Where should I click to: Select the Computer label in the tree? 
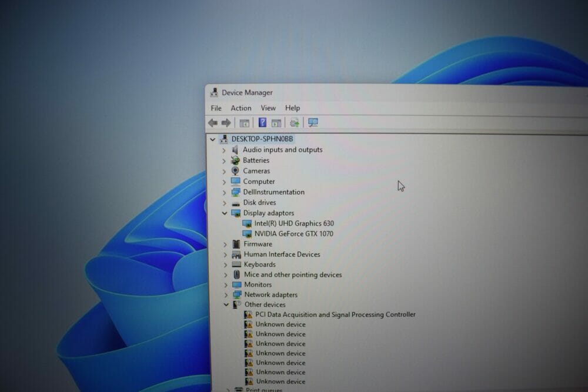click(259, 182)
